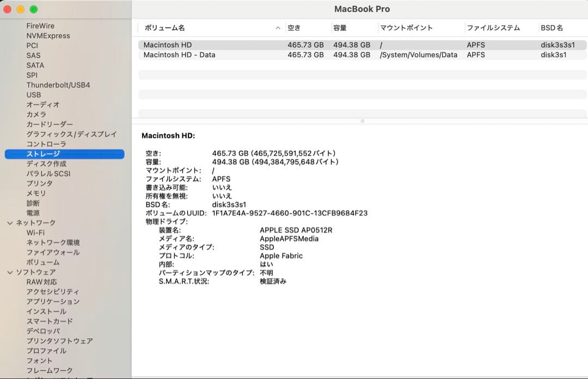Image resolution: width=588 pixels, height=379 pixels.
Task: Select コントローラ in the sidebar
Action: 46,144
